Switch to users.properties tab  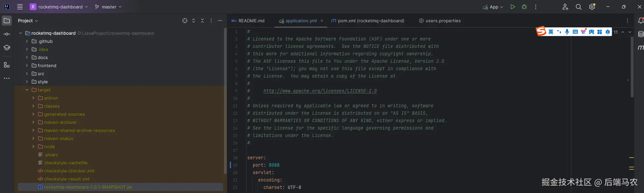440,21
